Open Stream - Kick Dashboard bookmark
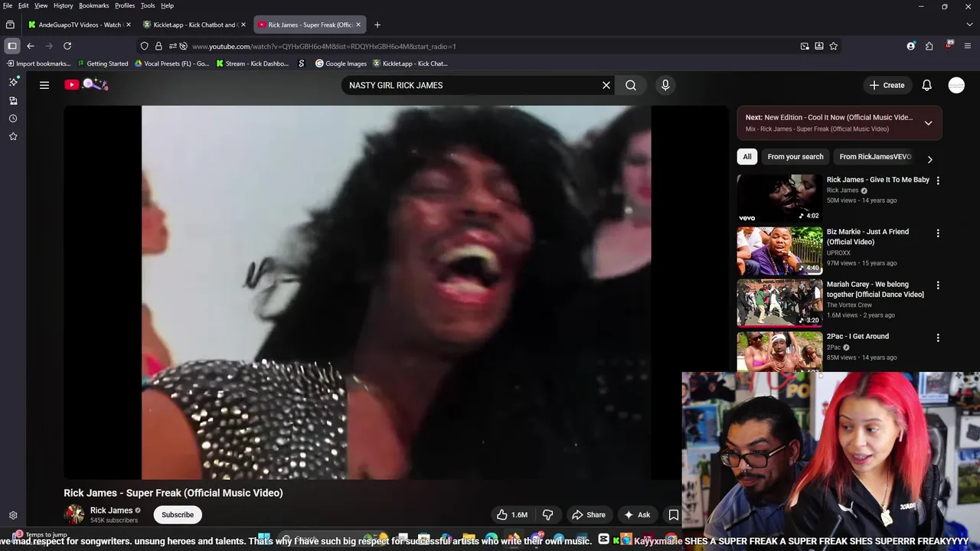 pyautogui.click(x=253, y=64)
